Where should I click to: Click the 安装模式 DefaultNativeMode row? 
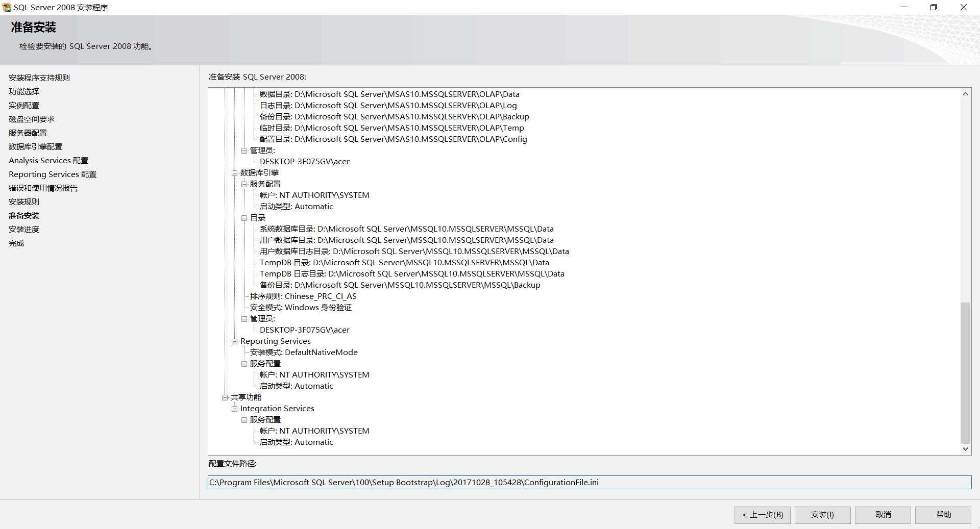(304, 352)
